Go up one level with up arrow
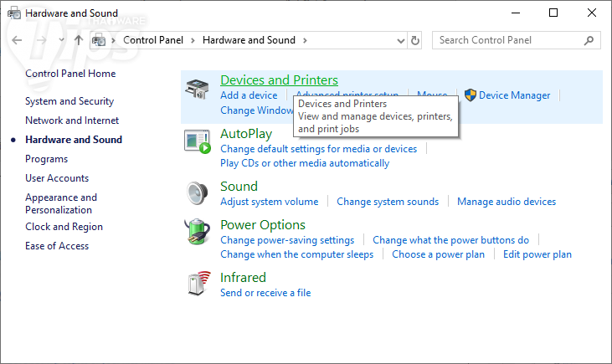Image resolution: width=612 pixels, height=364 pixels. coord(79,40)
